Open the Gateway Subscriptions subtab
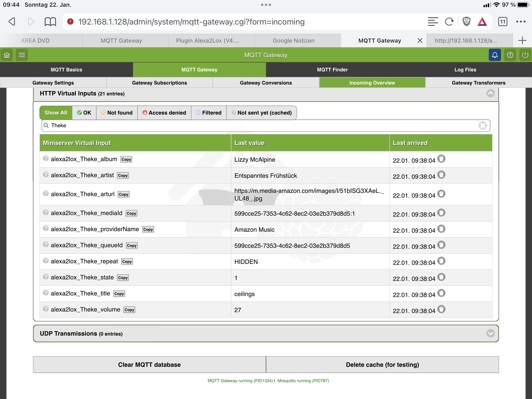The image size is (532, 399). [159, 83]
